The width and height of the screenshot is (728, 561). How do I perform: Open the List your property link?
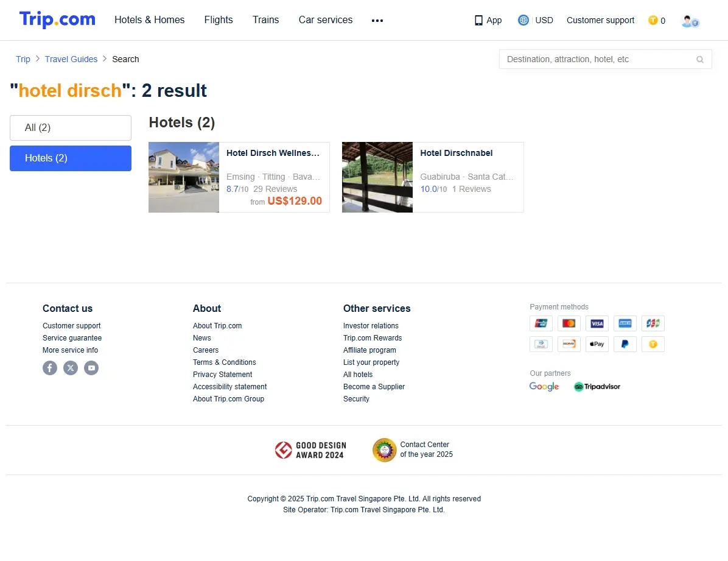point(371,362)
